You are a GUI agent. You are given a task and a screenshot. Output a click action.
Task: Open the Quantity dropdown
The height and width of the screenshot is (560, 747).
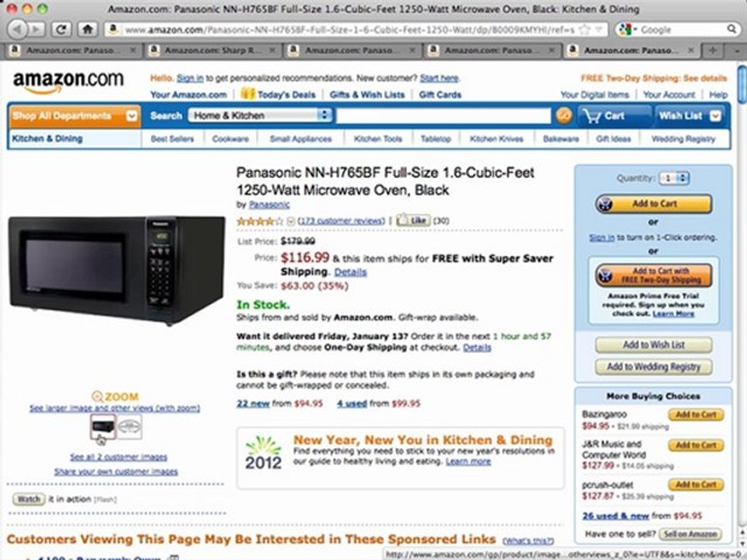[674, 178]
